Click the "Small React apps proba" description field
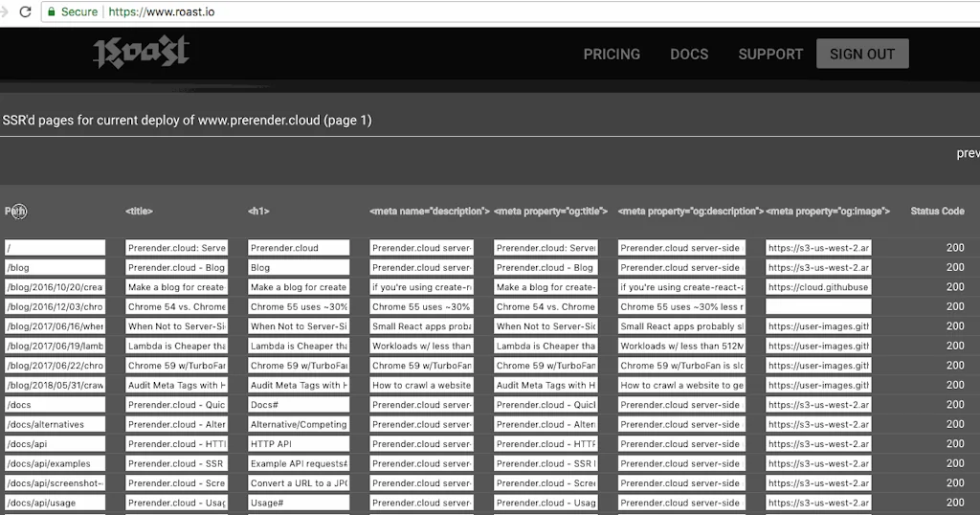 tap(421, 326)
